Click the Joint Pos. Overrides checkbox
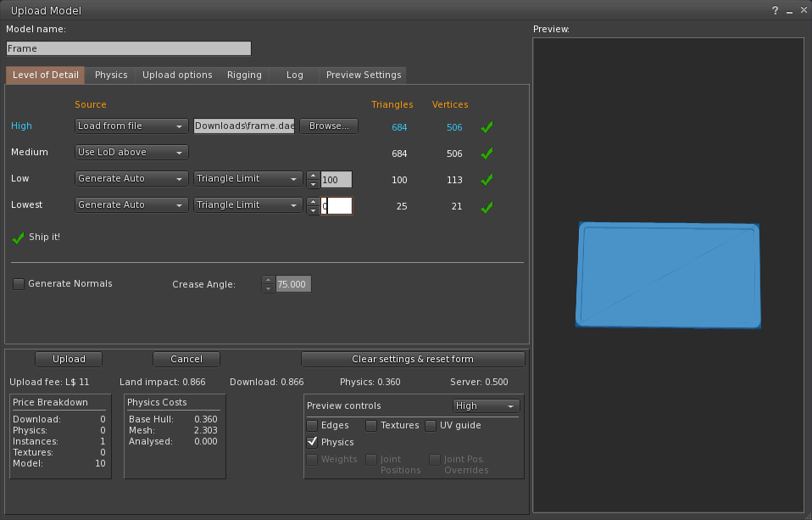 435,460
